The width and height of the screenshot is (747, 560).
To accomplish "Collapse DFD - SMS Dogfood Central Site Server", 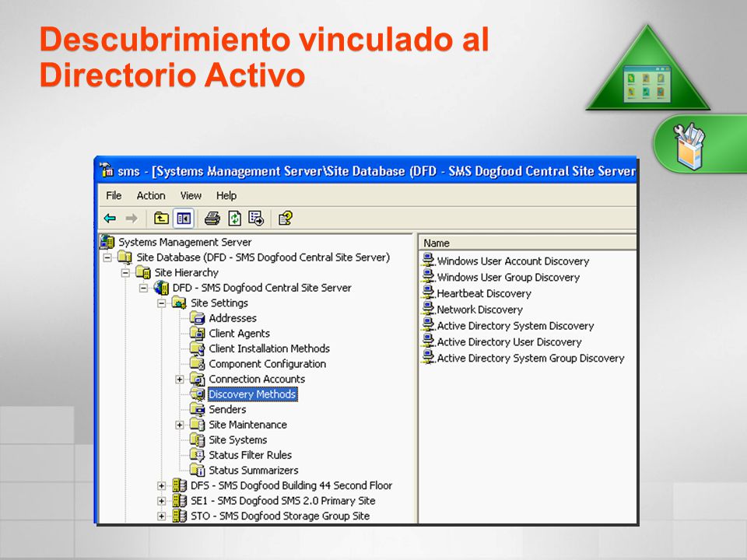I will tap(143, 288).
